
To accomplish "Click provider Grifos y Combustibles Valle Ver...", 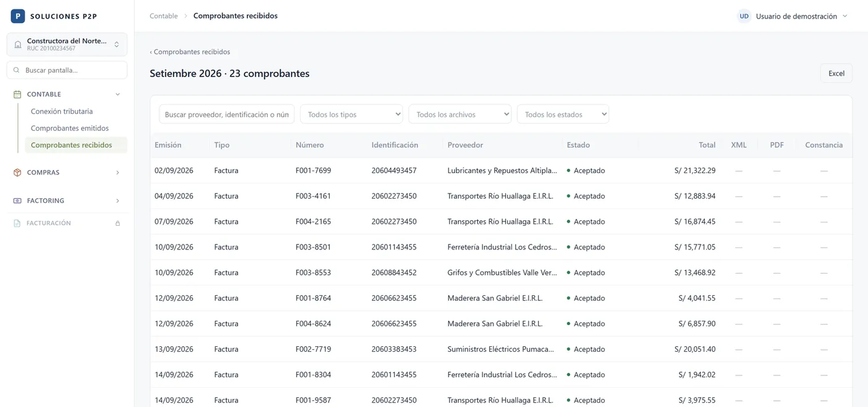I will tap(502, 272).
